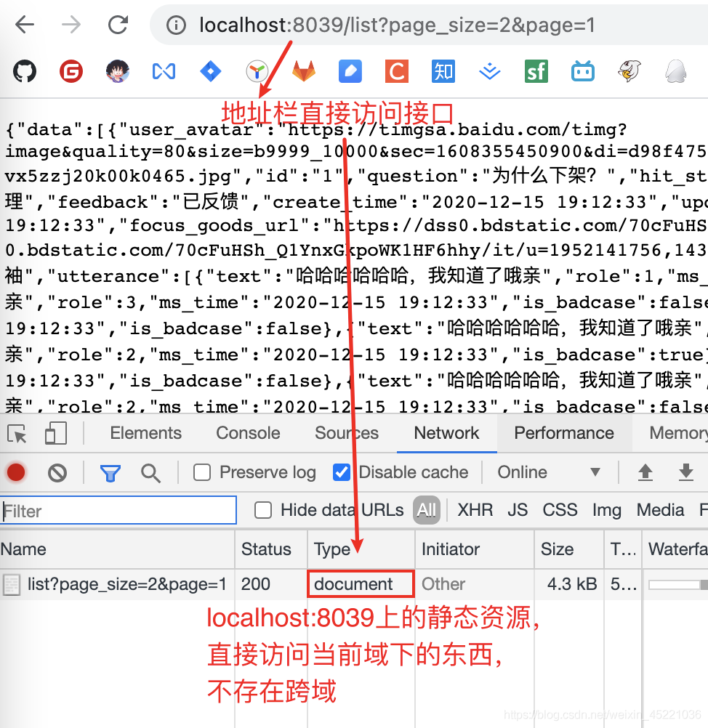Click the network Filter text field
This screenshot has height=728, width=708.
[118, 511]
